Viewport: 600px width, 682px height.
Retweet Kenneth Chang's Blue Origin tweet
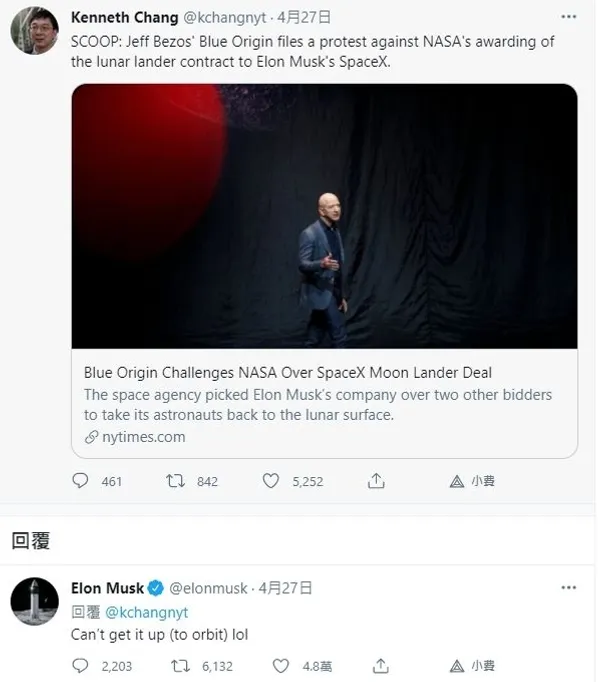[175, 481]
